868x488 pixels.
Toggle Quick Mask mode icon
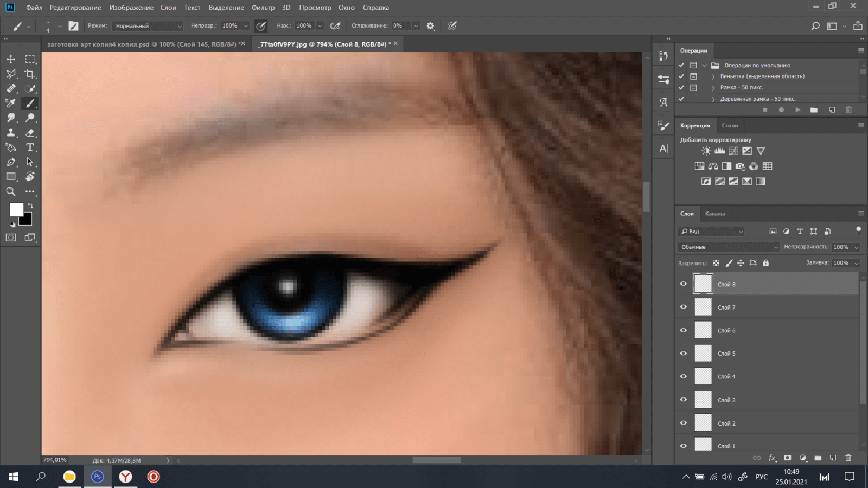11,237
